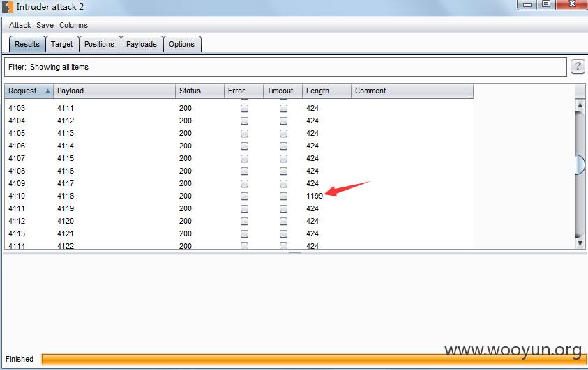Sort by the Status column header
The image size is (588, 370).
[200, 91]
